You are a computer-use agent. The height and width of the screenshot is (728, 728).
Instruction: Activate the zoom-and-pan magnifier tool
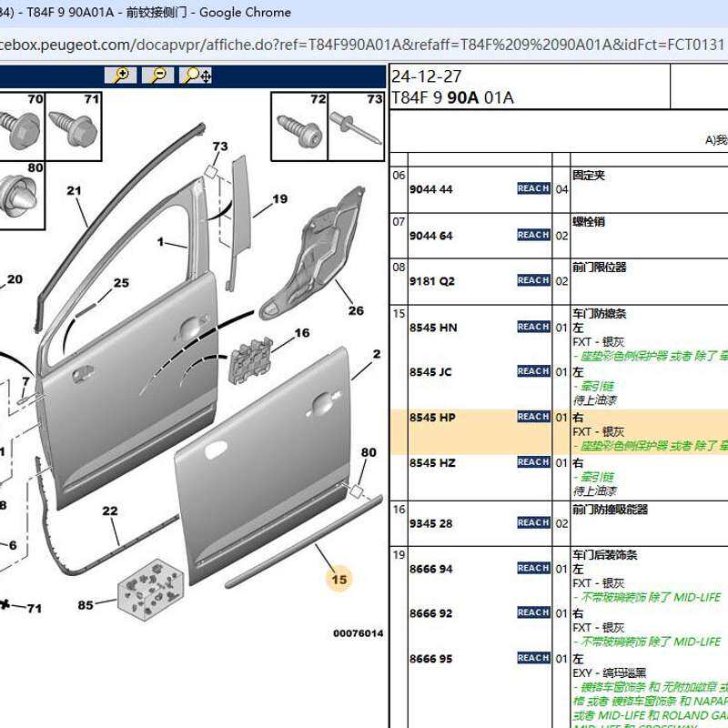click(x=196, y=76)
